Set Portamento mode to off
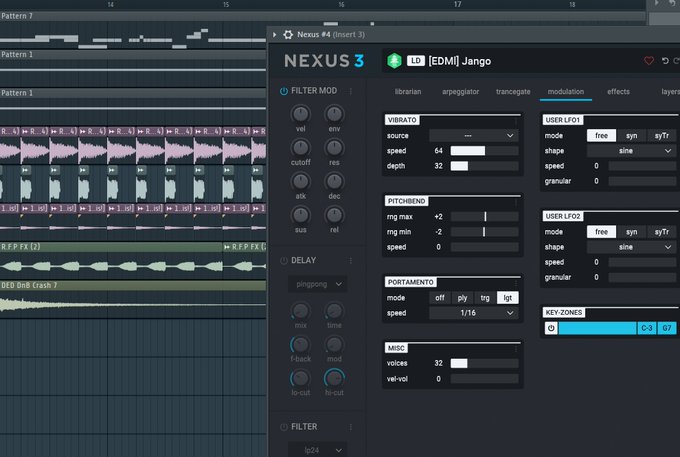 [440, 298]
